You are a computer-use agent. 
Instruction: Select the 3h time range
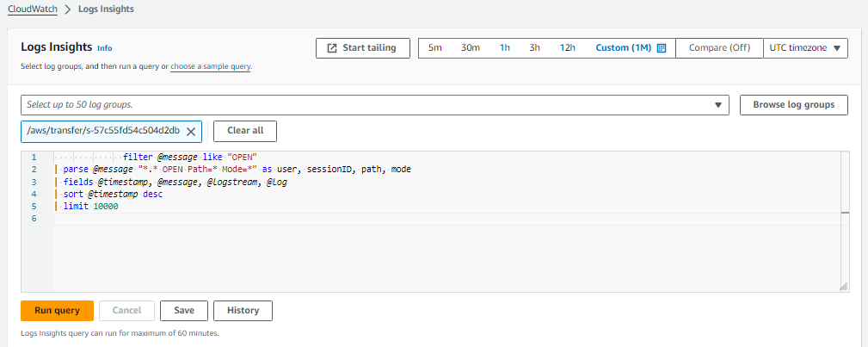[535, 48]
